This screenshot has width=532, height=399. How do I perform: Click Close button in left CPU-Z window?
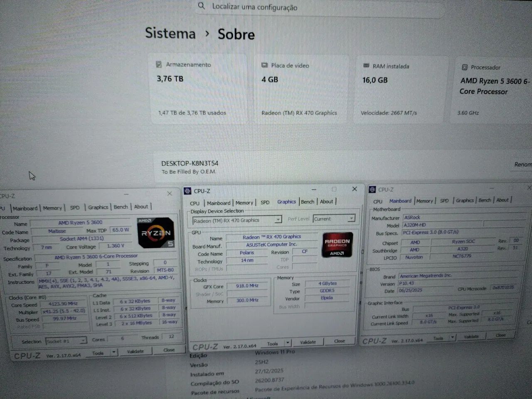[169, 350]
